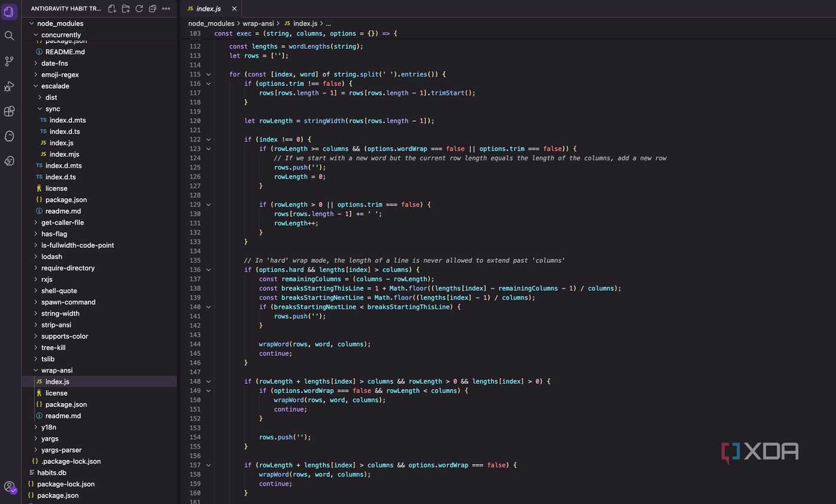Open the Run and Debug view icon
836x504 pixels.
coord(10,86)
